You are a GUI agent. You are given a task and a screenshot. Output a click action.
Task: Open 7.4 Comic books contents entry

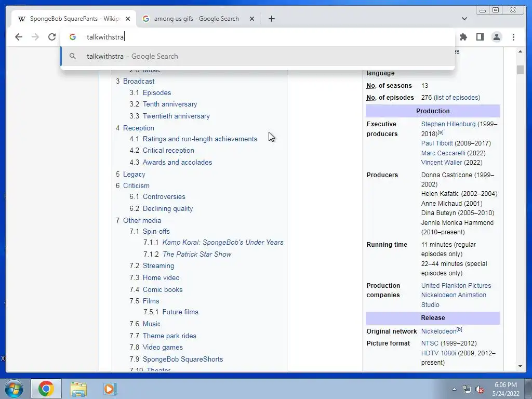(163, 289)
